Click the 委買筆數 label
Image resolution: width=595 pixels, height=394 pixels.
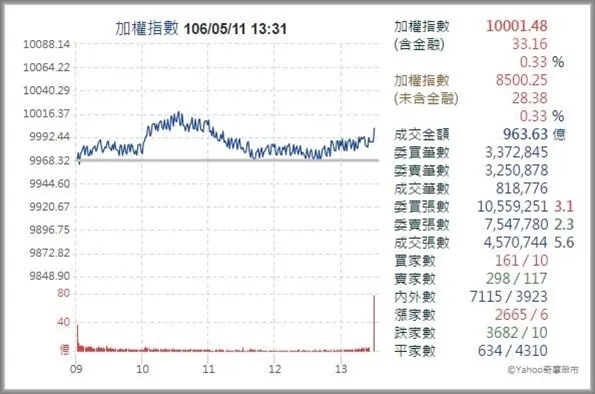[422, 153]
